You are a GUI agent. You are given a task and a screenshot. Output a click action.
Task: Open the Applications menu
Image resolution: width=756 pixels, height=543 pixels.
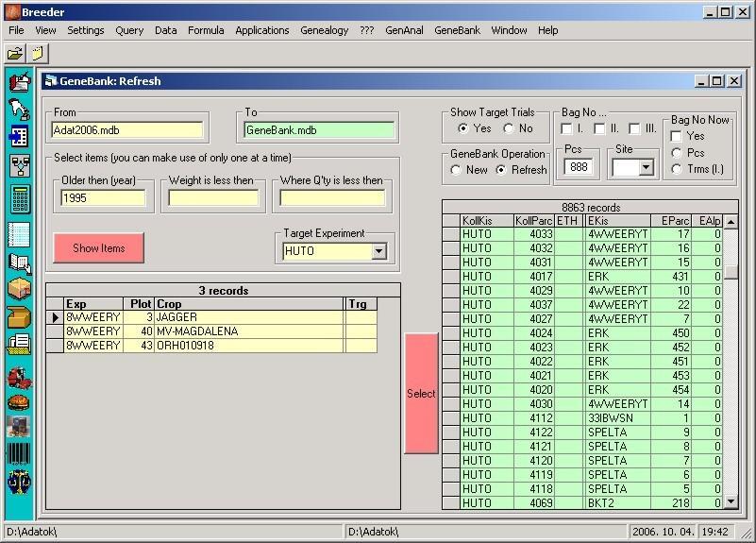tap(262, 30)
